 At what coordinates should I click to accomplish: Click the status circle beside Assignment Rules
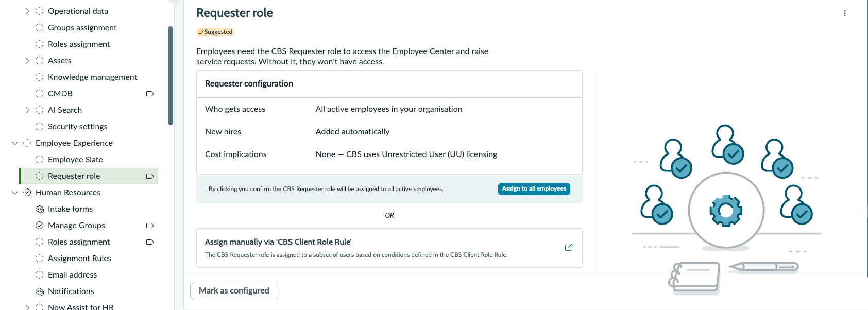[39, 259]
